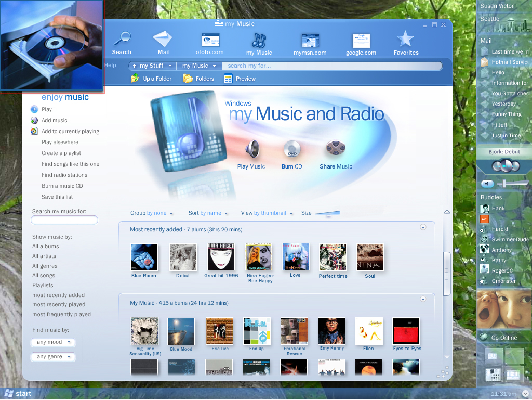
Task: Click the Burn CD disc icon
Action: coord(292,149)
